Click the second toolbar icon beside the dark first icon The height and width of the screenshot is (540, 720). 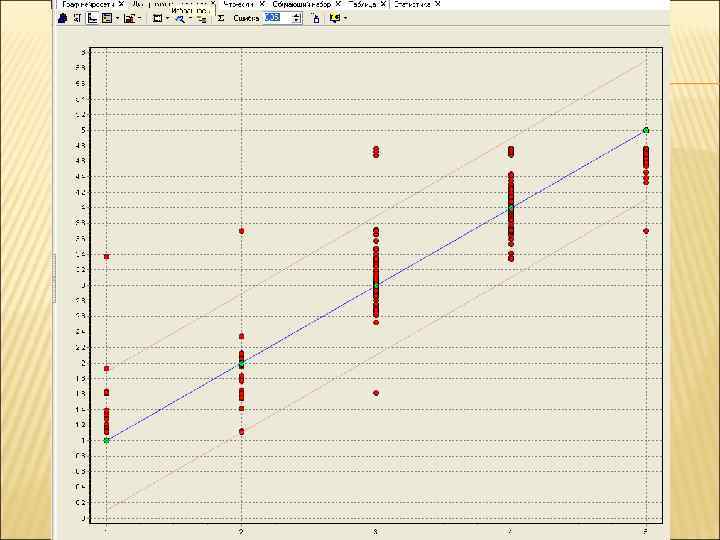[x=77, y=18]
